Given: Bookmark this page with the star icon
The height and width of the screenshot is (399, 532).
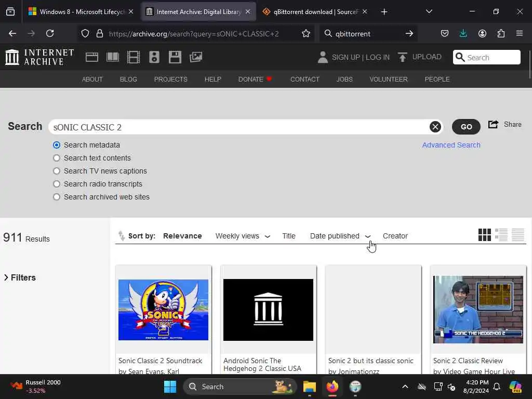Looking at the screenshot, I should (306, 34).
